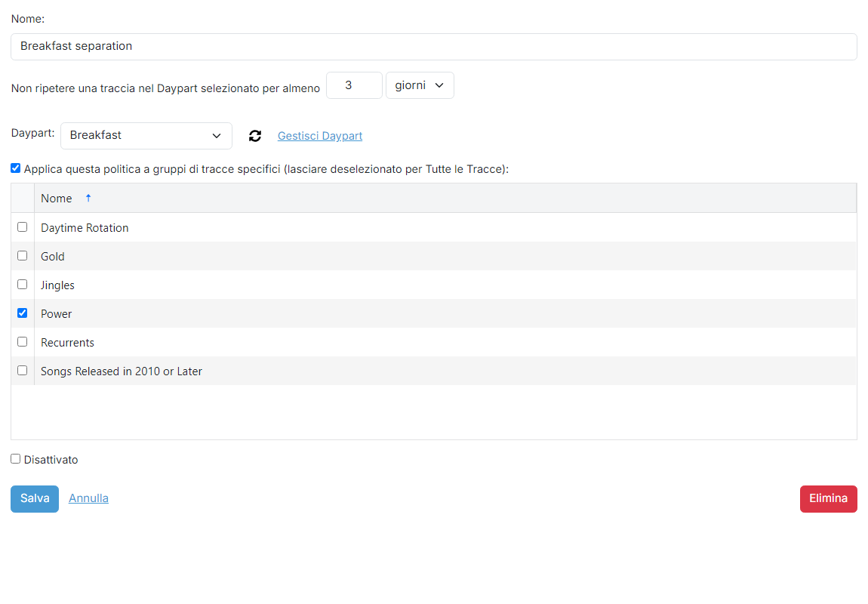The image size is (868, 604).
Task: Open the giorni time unit dropdown
Action: (x=420, y=85)
